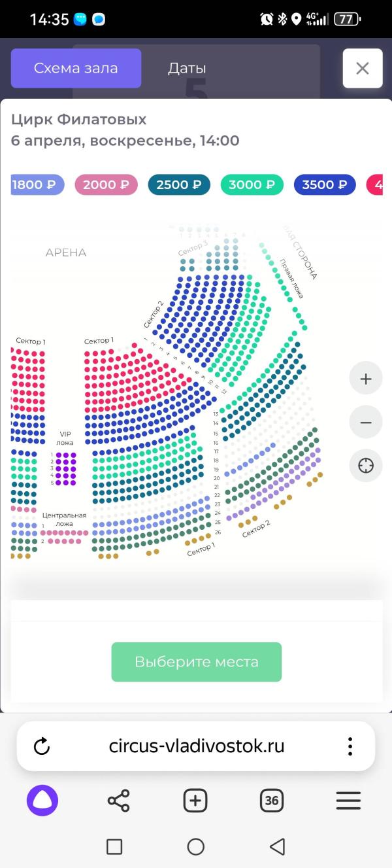Image resolution: width=392 pixels, height=868 pixels.
Task: Show the 36 open tabs
Action: (x=272, y=800)
